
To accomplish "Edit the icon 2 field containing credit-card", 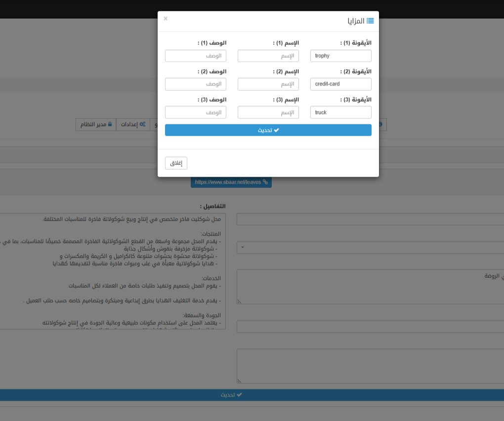I will coord(341,84).
